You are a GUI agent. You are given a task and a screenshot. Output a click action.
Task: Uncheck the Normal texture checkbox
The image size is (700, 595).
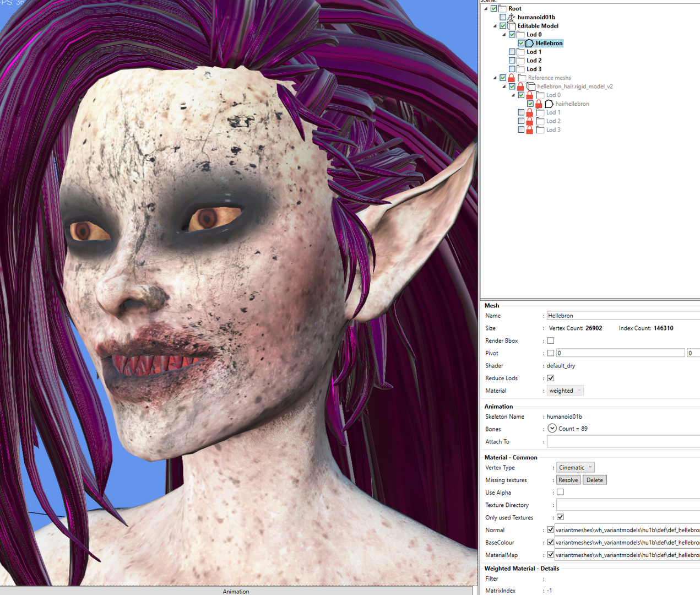[x=551, y=529]
